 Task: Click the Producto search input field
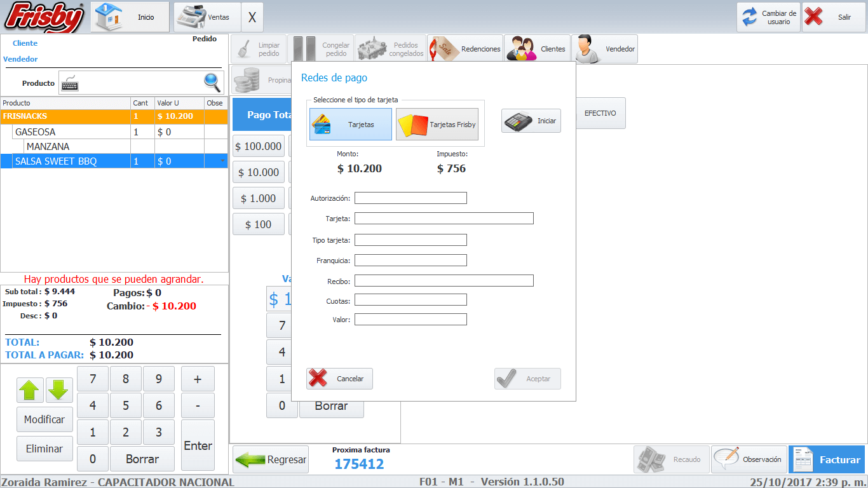click(x=141, y=83)
